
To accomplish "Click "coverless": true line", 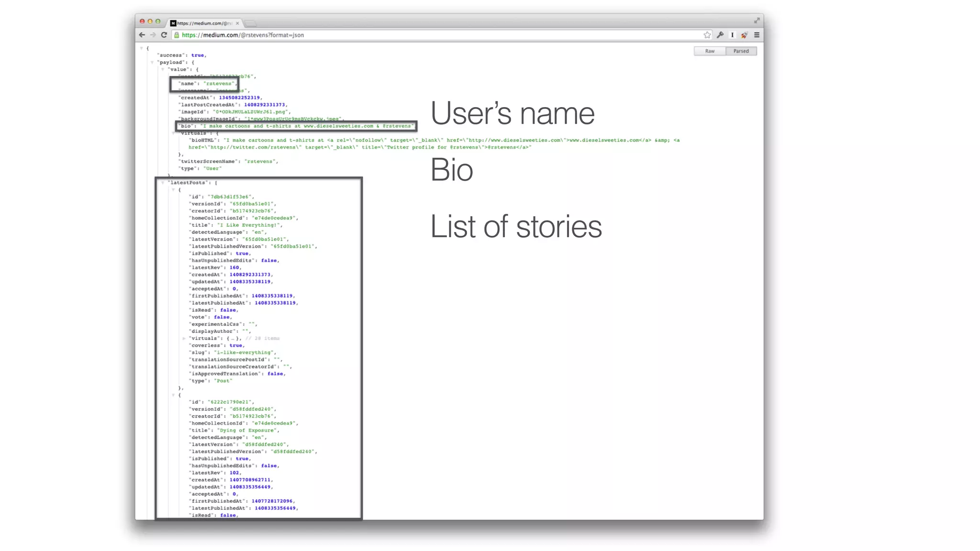I will click(x=216, y=345).
